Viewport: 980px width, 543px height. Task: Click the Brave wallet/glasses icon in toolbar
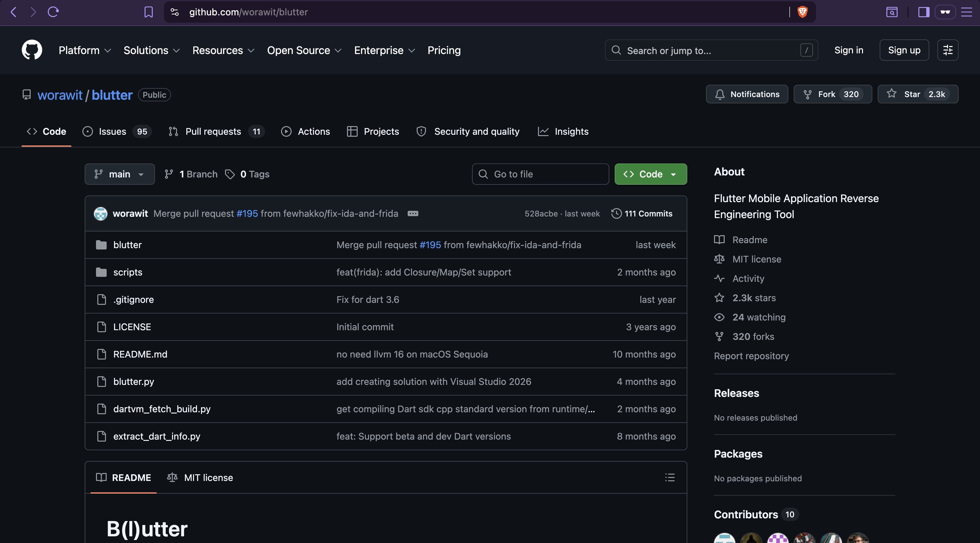click(945, 12)
